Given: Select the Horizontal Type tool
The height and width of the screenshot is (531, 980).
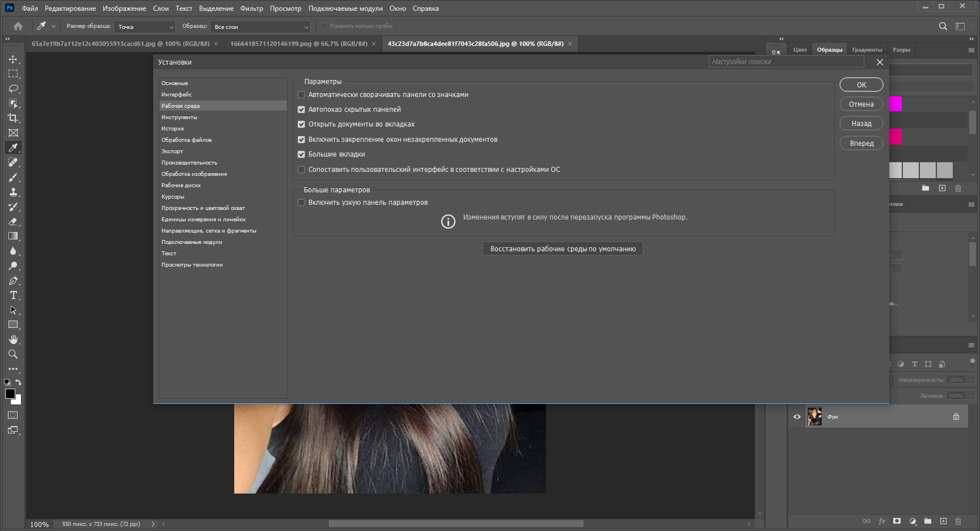Looking at the screenshot, I should [13, 295].
